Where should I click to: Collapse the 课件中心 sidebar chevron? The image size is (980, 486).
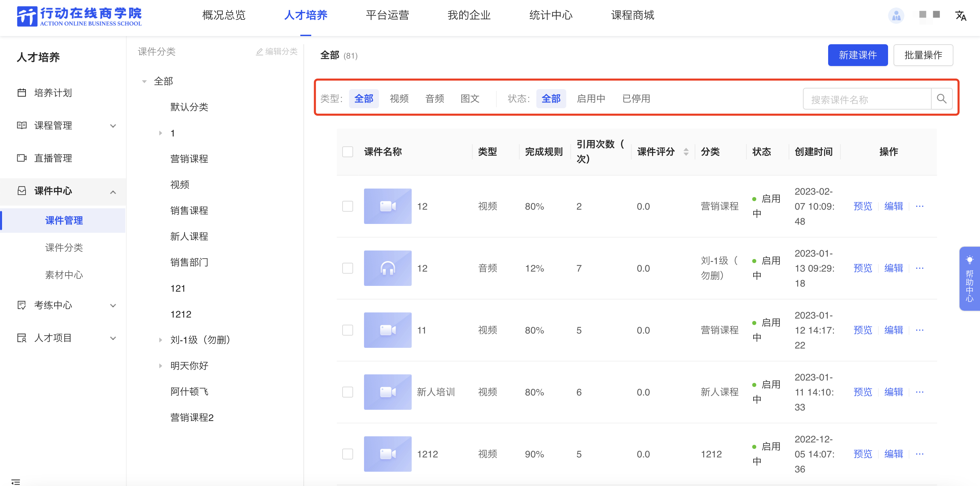point(113,192)
